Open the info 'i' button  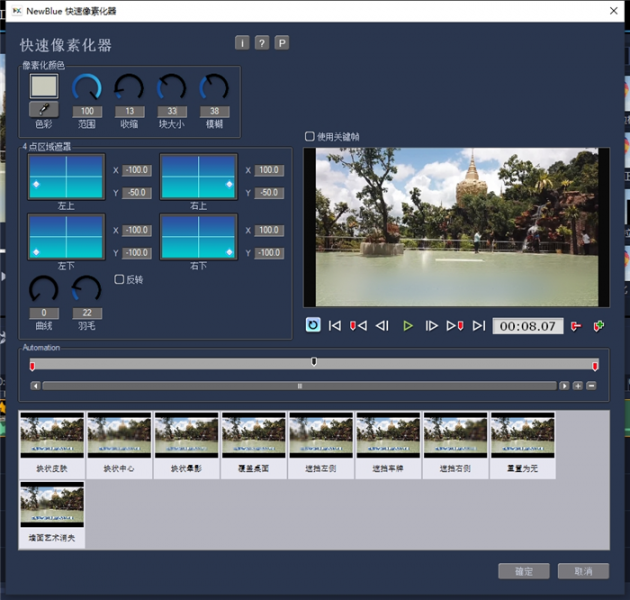(x=241, y=43)
